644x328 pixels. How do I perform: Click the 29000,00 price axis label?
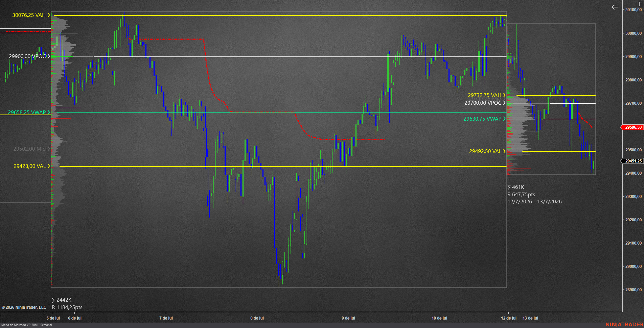click(634, 267)
